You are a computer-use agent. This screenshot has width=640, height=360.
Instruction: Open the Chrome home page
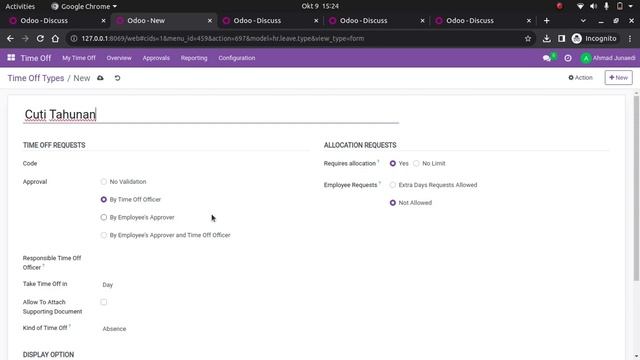(x=55, y=38)
